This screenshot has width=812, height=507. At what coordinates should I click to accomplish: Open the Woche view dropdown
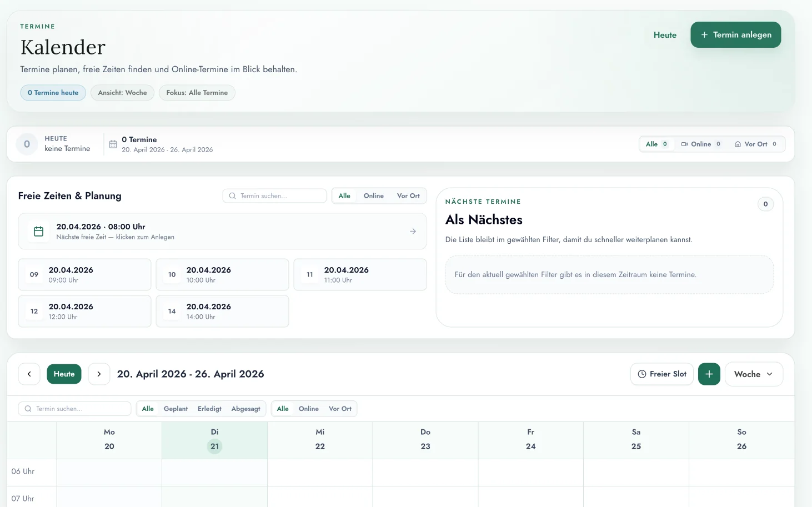point(754,374)
